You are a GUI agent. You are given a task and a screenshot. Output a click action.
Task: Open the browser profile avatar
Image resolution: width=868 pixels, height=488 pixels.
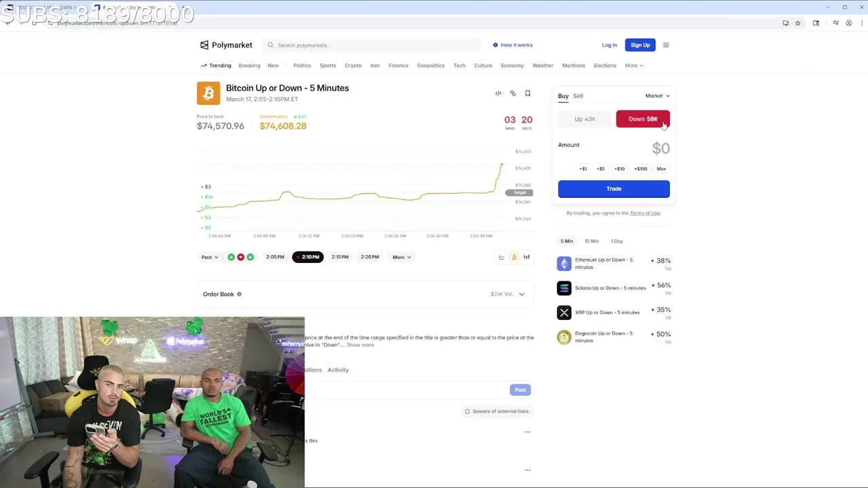coord(848,23)
